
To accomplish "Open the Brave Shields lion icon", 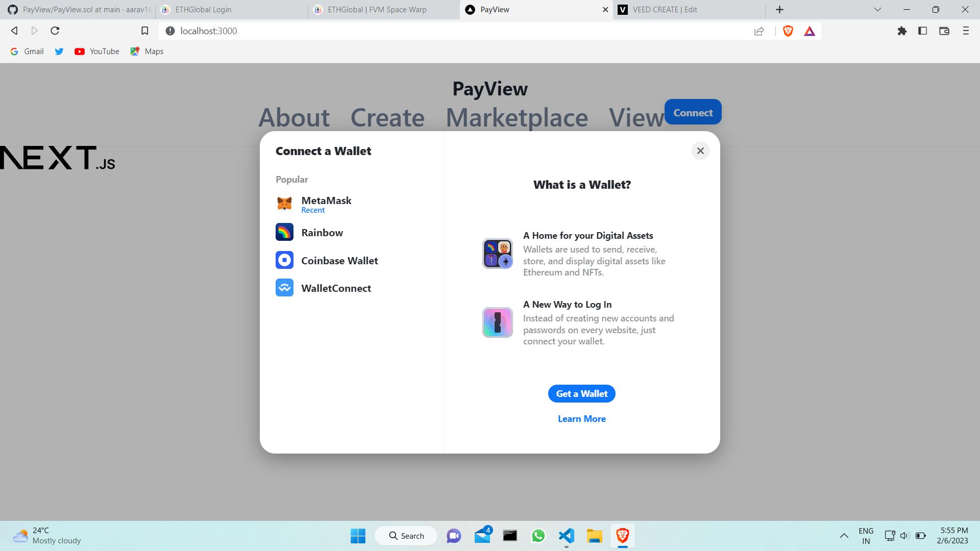I will 788,31.
